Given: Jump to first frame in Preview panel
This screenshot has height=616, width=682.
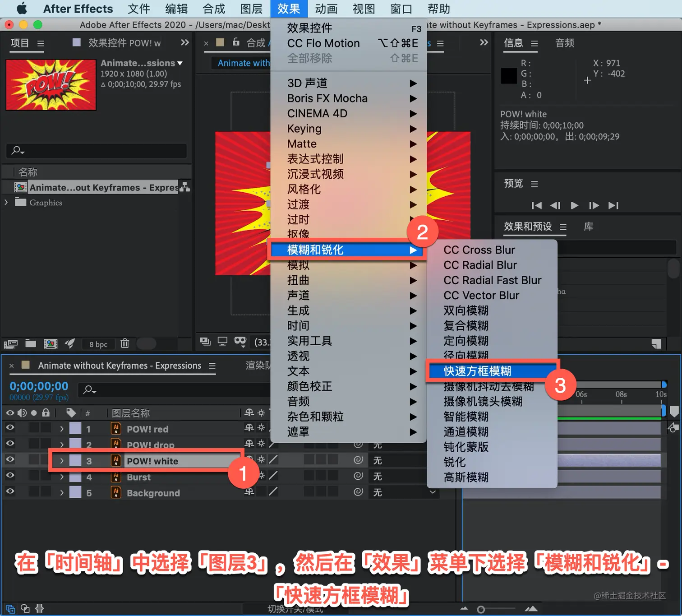Looking at the screenshot, I should point(536,205).
